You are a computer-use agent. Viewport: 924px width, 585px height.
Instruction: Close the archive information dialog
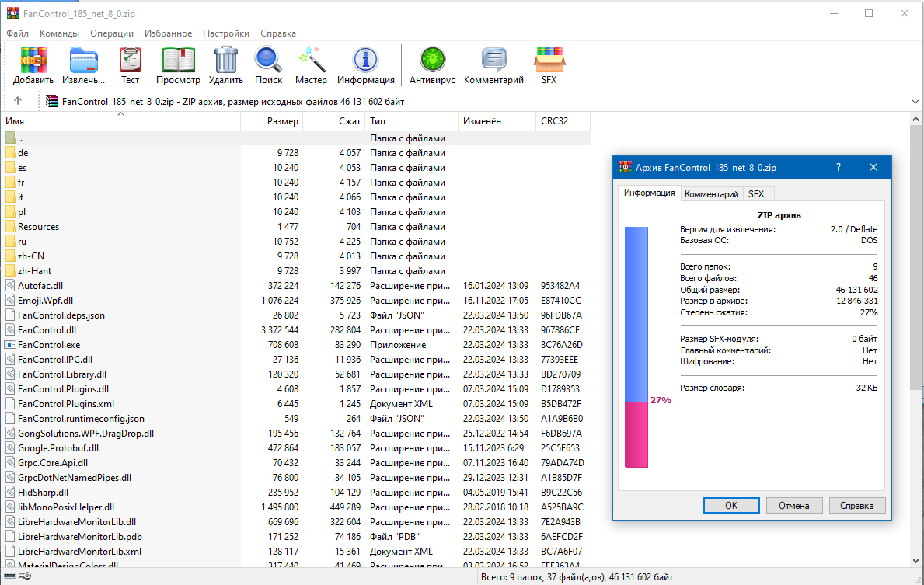click(x=873, y=167)
